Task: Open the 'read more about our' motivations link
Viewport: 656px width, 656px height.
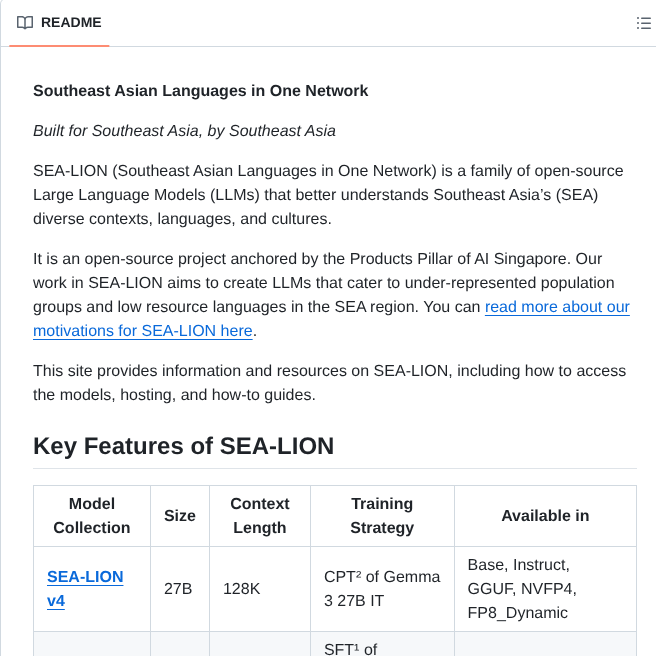Action: coord(557,307)
